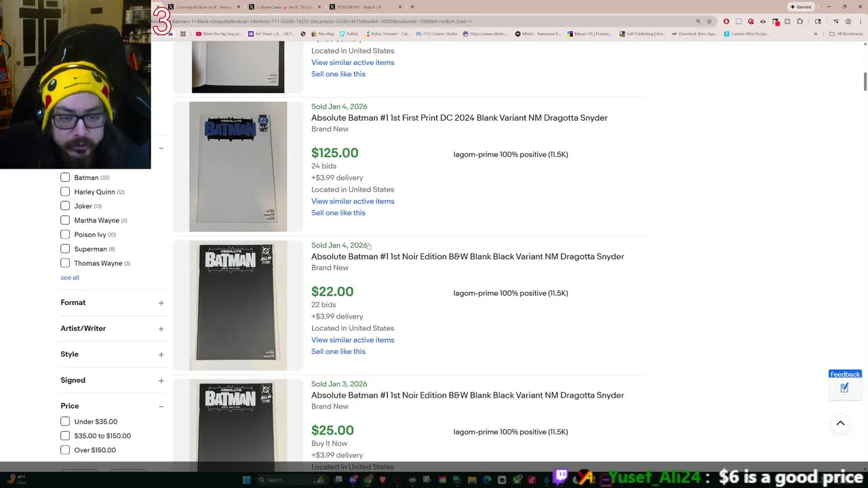Open the Jan 3 Noir Edition $25.00 listing title
Image resolution: width=868 pixels, height=488 pixels.
coord(467,395)
